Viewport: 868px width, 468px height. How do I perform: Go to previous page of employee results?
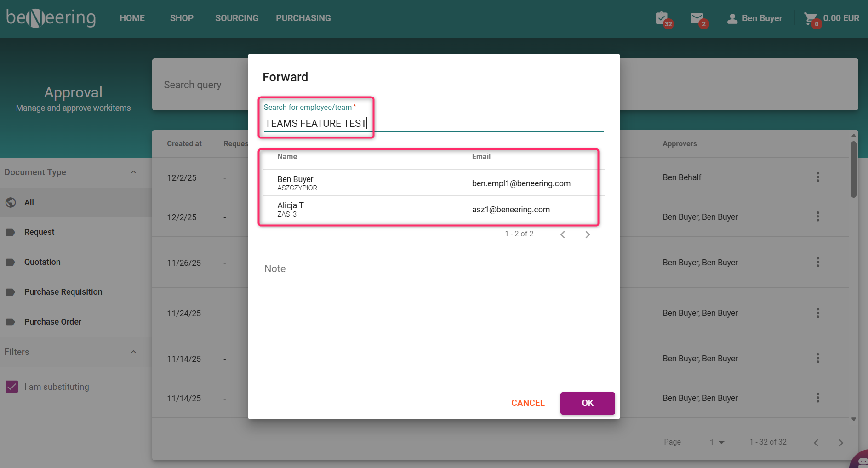tap(563, 234)
